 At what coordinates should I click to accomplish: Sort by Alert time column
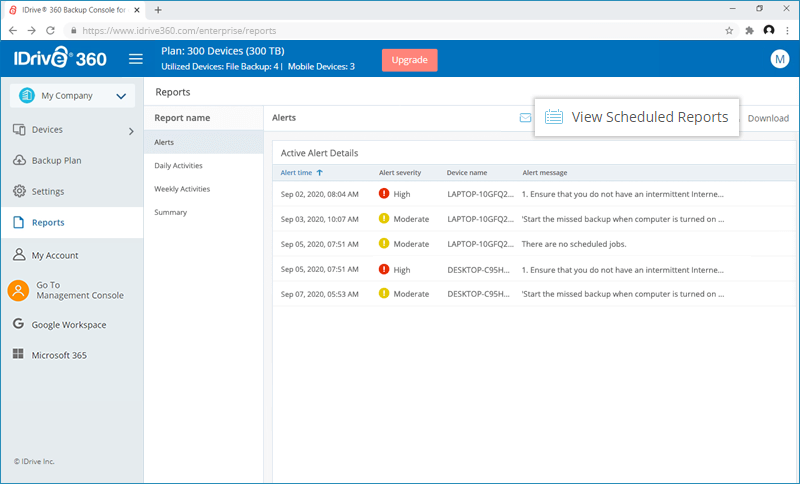pos(296,173)
